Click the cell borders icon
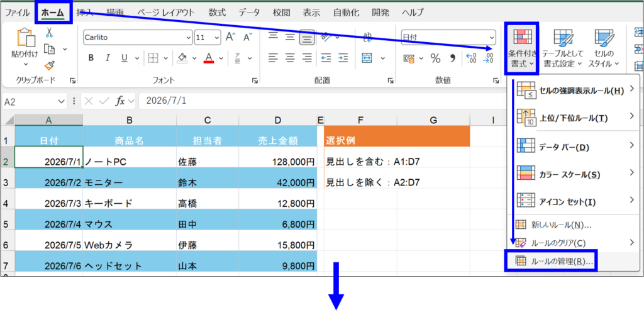 153,58
